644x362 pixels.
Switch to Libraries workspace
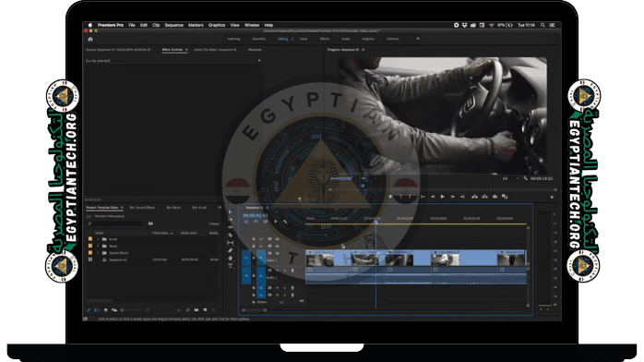click(x=393, y=39)
